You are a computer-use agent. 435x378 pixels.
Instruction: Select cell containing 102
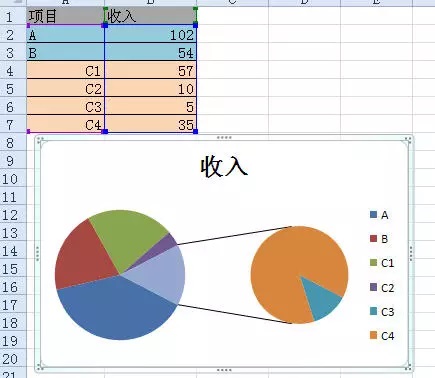pyautogui.click(x=151, y=35)
